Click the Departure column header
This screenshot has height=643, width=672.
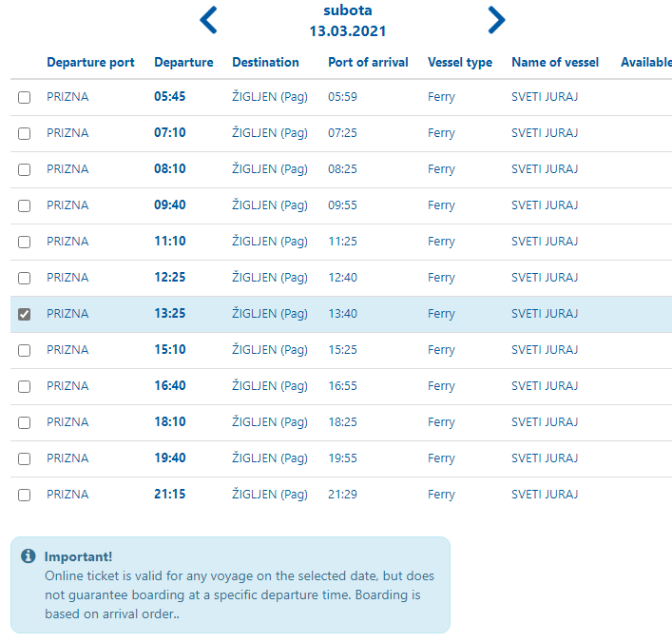(183, 63)
